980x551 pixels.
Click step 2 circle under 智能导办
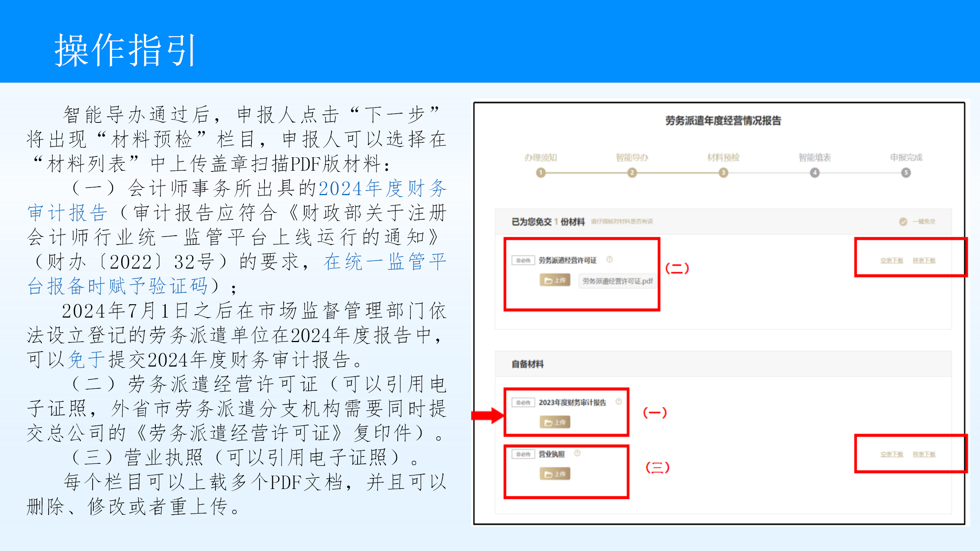[x=632, y=173]
